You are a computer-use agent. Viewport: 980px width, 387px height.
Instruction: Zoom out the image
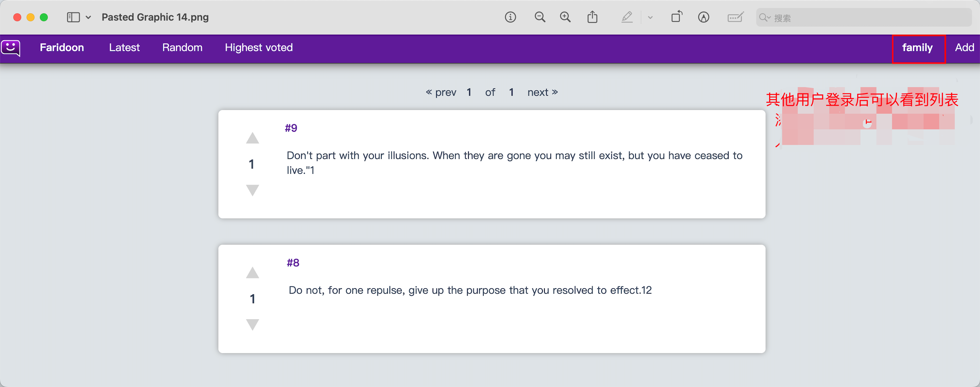pyautogui.click(x=540, y=17)
